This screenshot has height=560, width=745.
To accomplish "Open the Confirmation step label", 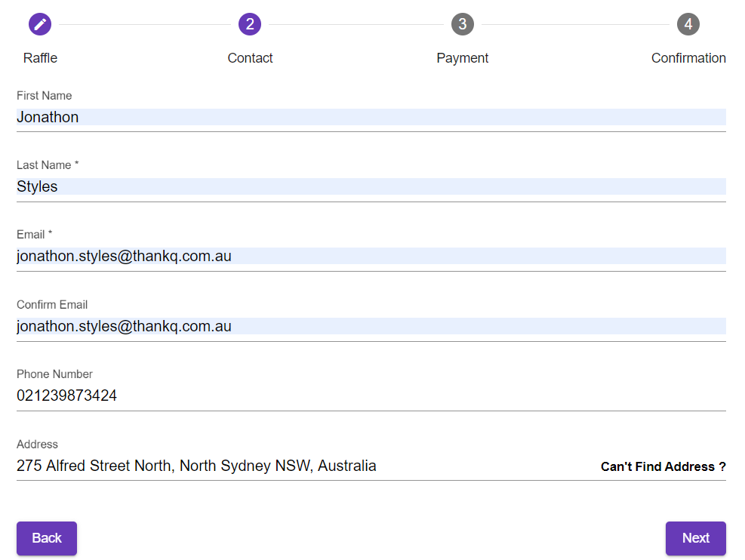I will coord(688,58).
